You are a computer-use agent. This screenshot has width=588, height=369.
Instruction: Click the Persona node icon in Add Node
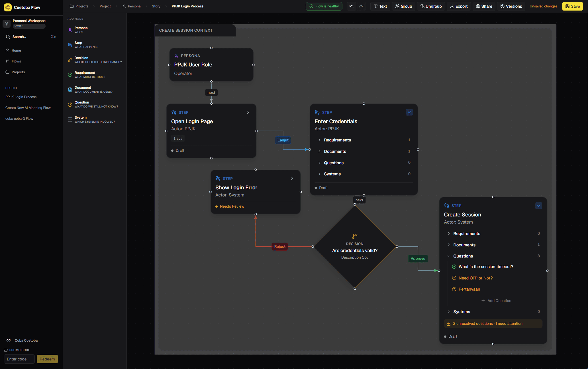[x=70, y=30]
